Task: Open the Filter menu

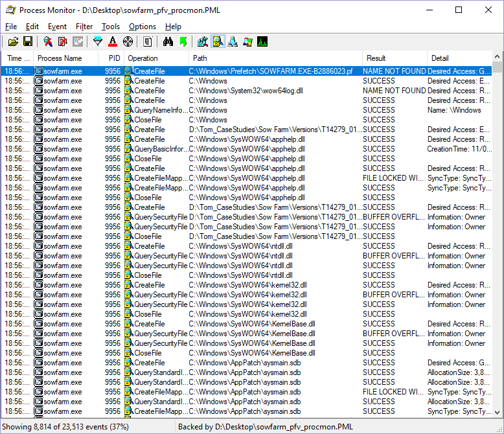Action: (84, 27)
